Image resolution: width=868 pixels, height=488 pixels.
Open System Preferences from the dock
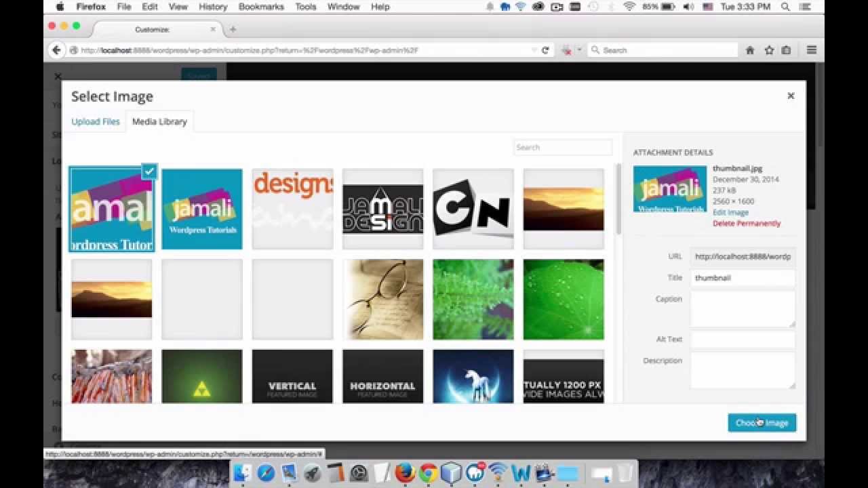pos(359,472)
